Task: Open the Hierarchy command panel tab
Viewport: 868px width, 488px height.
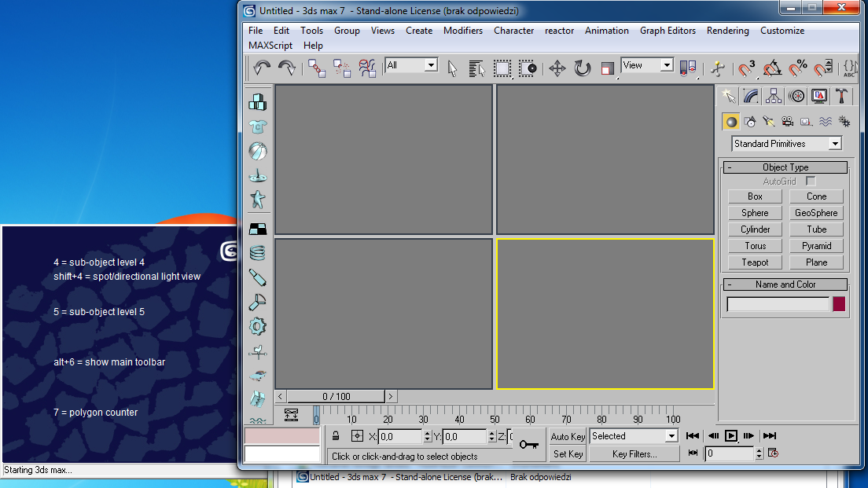Action: tap(774, 97)
